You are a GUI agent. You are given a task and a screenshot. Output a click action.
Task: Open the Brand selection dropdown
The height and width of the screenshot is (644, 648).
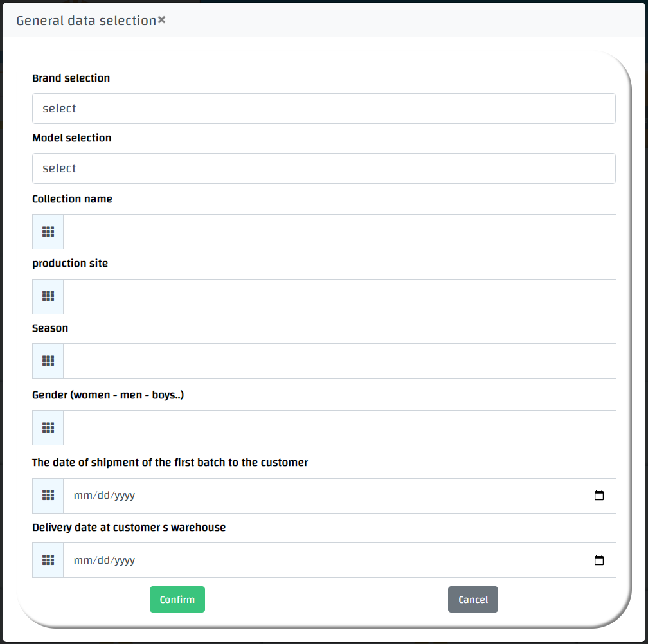point(323,109)
